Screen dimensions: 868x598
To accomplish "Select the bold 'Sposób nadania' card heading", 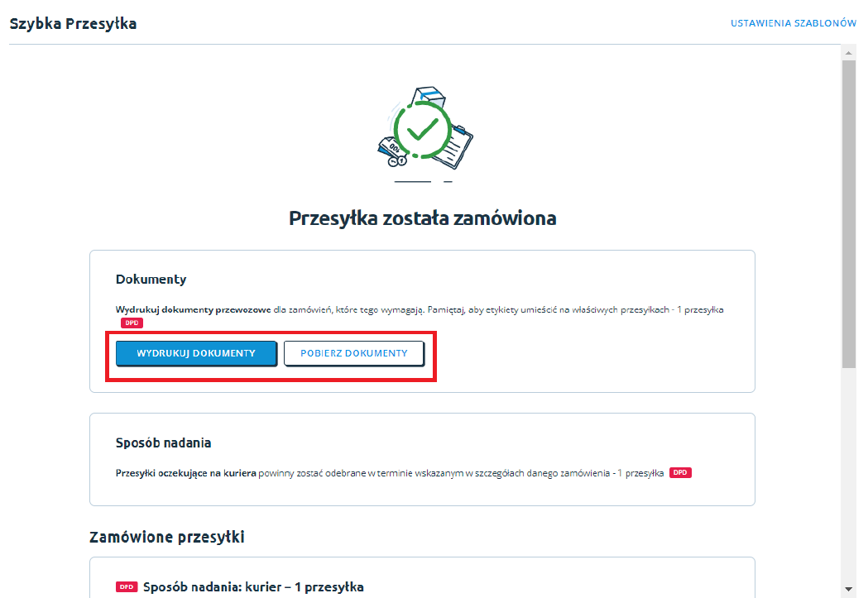I will point(163,443).
